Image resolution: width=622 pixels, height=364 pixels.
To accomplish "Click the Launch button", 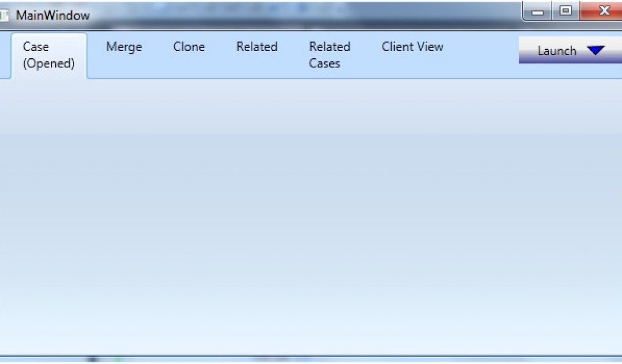I will click(556, 51).
